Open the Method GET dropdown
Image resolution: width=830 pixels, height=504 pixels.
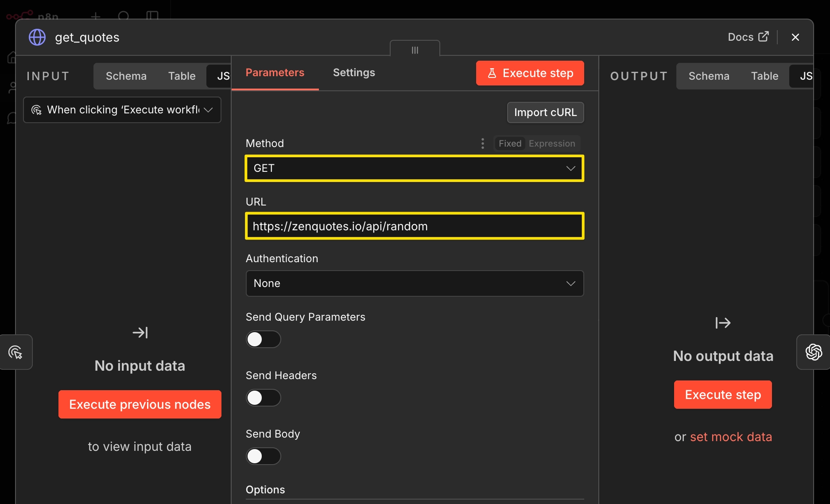click(x=415, y=168)
